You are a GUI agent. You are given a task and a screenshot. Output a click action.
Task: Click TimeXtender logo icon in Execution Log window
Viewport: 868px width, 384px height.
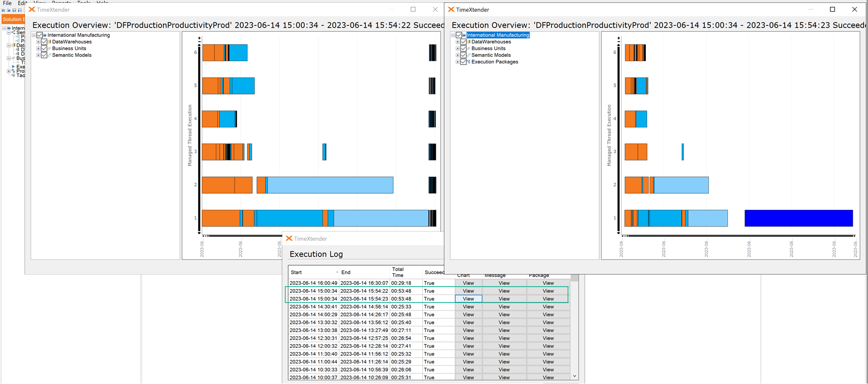point(289,239)
